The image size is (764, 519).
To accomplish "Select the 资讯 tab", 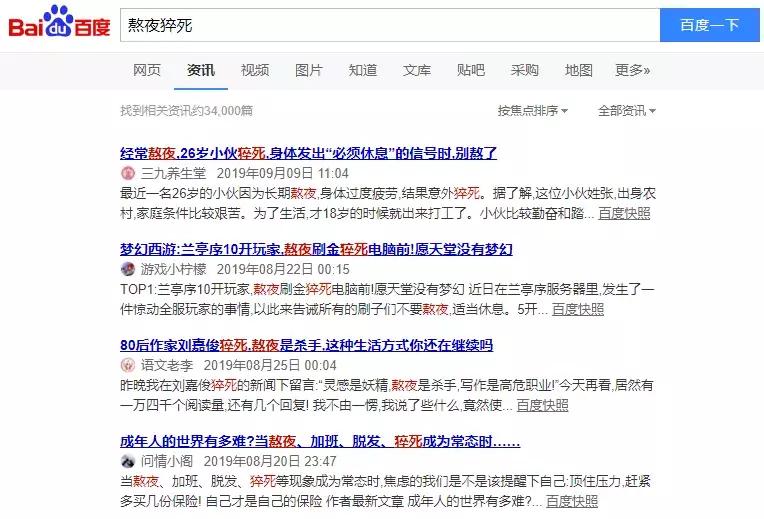I will tap(201, 70).
